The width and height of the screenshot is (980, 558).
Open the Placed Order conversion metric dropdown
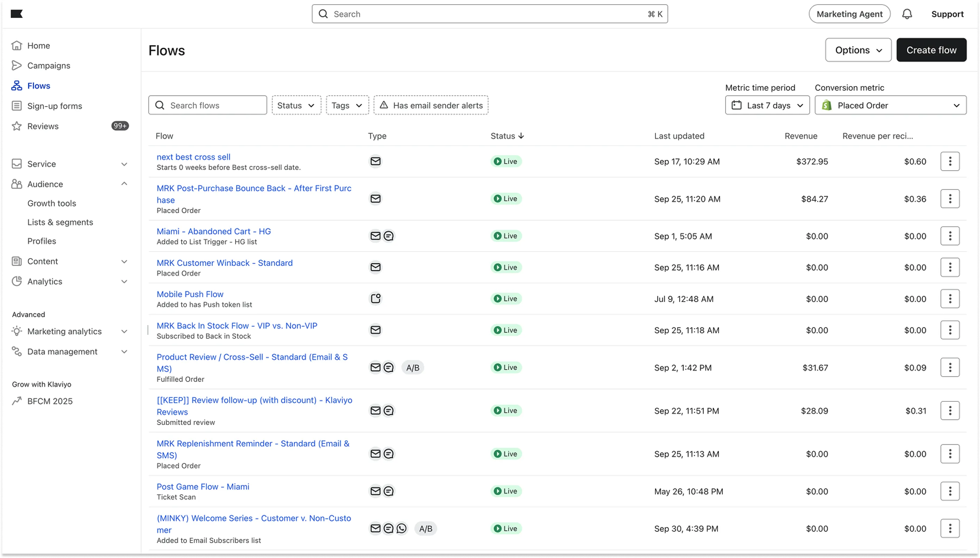click(890, 105)
